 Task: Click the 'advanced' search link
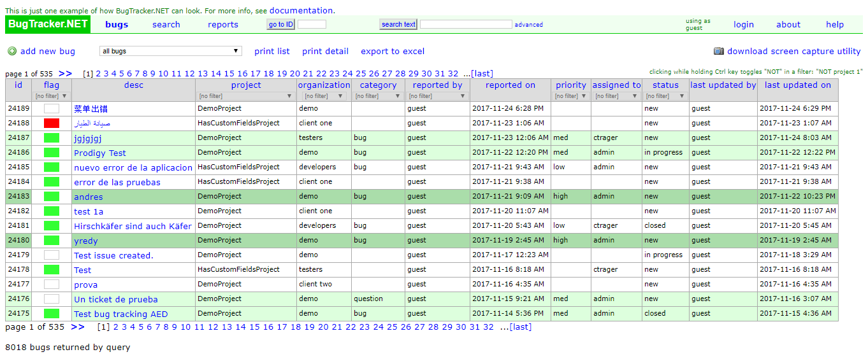(529, 25)
